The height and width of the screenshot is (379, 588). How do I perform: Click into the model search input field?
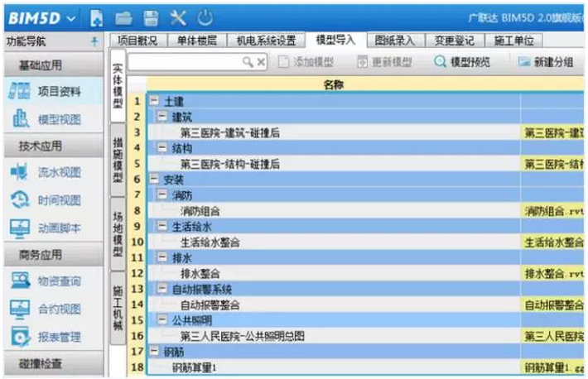point(184,62)
